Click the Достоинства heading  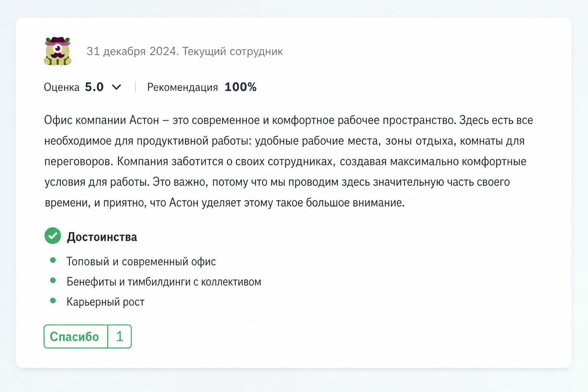pos(102,237)
